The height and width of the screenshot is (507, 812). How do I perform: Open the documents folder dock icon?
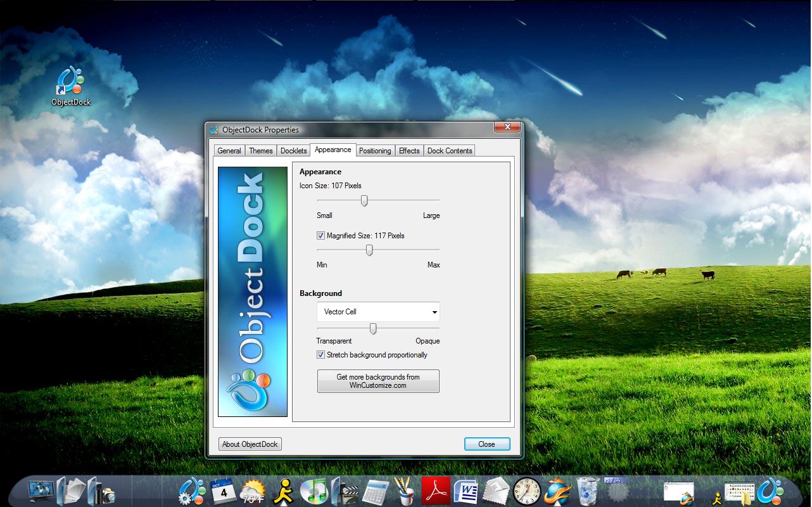click(71, 491)
